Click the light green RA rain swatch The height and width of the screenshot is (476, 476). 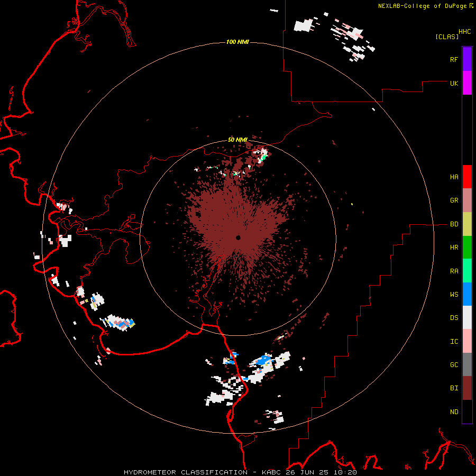pos(467,271)
